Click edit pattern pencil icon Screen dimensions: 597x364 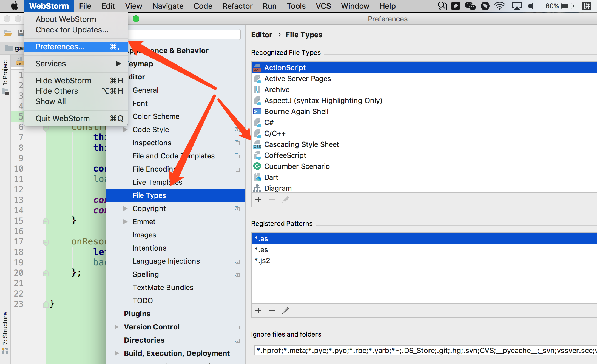pos(285,310)
